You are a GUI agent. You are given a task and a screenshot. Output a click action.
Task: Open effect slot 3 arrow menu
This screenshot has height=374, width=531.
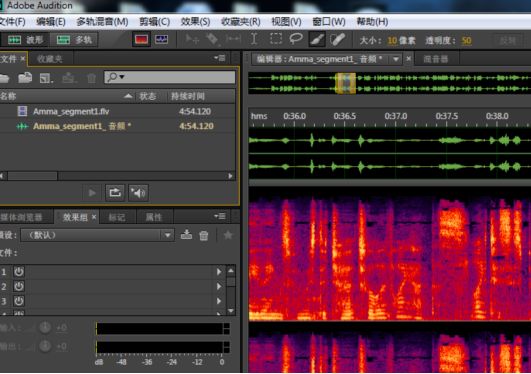point(219,301)
